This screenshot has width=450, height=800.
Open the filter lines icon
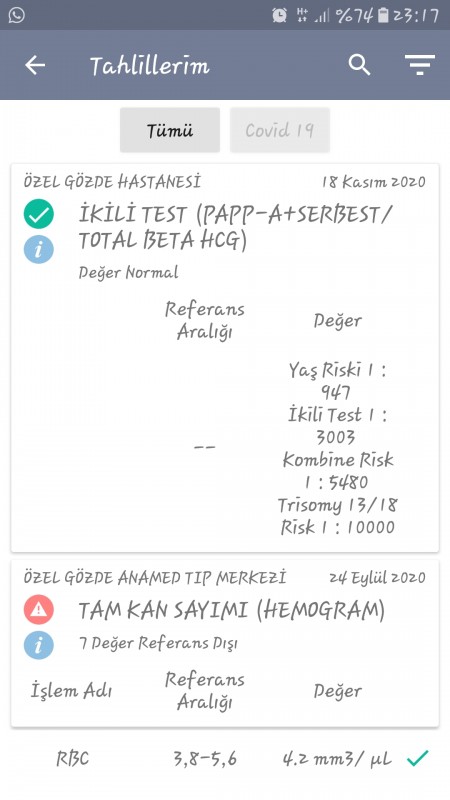(x=420, y=65)
